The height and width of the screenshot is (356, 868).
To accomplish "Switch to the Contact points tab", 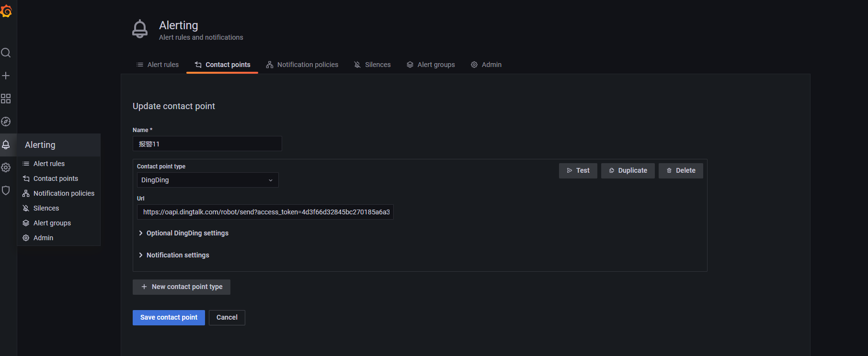I will click(x=222, y=65).
